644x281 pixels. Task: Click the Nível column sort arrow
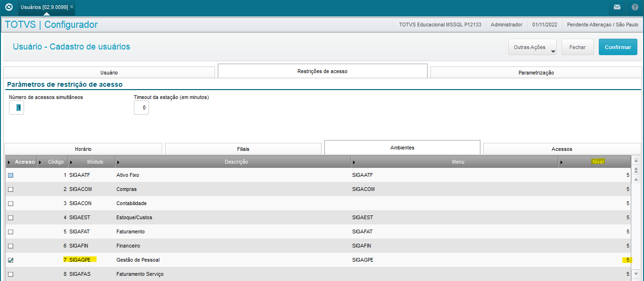pos(561,162)
